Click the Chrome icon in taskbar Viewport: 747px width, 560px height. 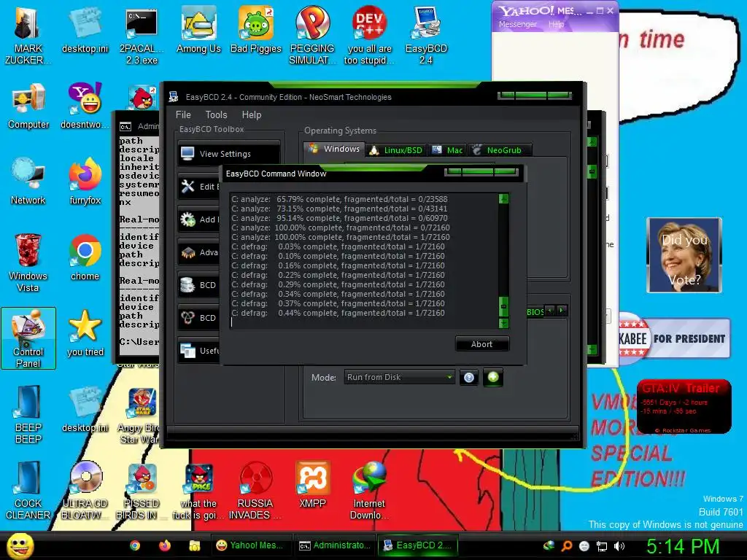135,545
